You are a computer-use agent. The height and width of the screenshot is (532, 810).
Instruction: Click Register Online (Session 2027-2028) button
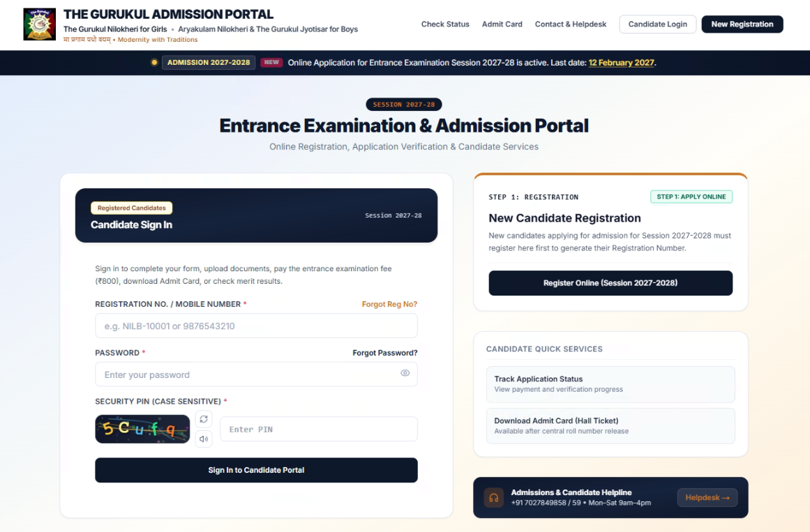610,283
